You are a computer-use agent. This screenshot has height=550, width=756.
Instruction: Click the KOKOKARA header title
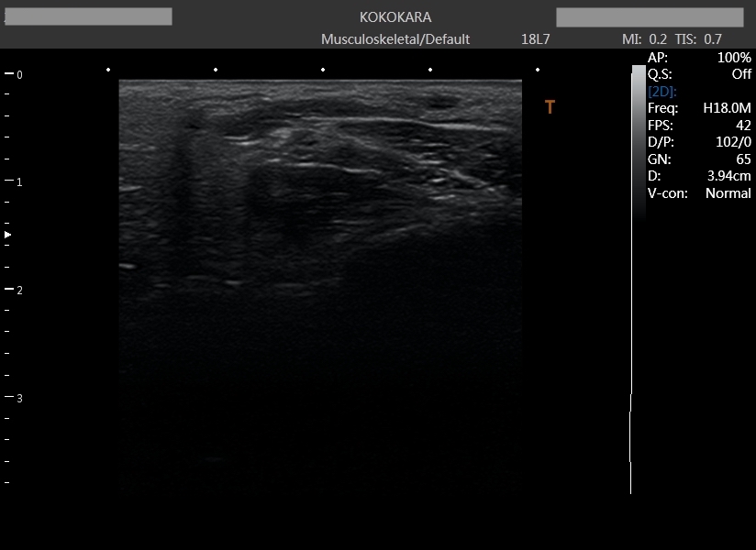395,17
